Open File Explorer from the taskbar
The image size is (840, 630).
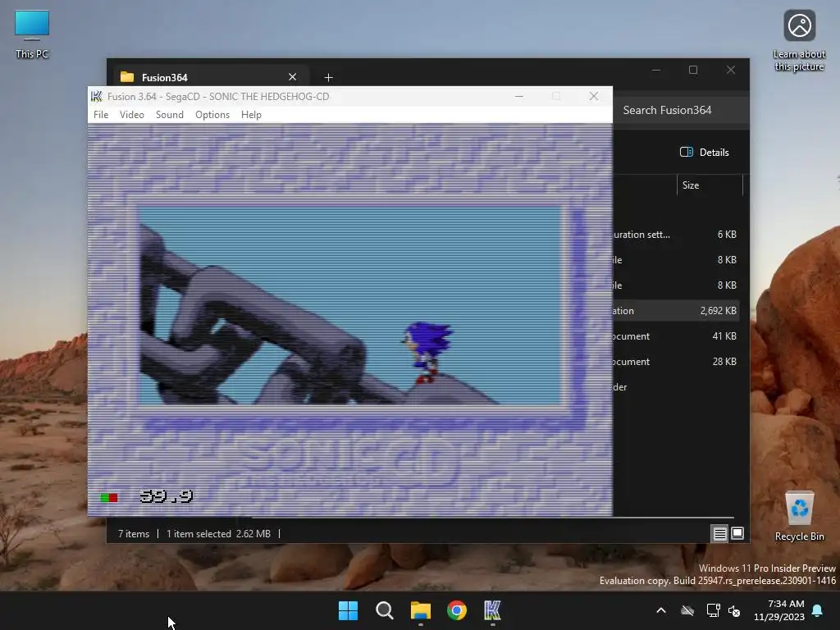(421, 610)
